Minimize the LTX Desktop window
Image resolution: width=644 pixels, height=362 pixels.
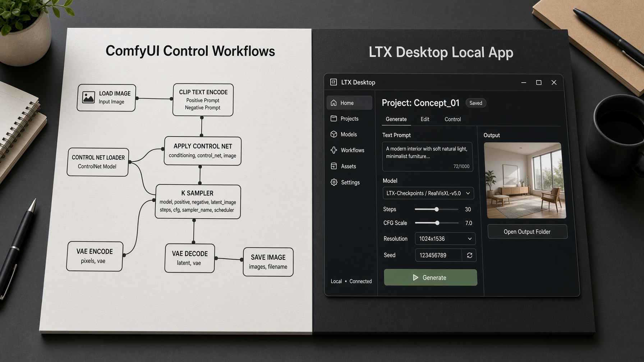click(524, 83)
